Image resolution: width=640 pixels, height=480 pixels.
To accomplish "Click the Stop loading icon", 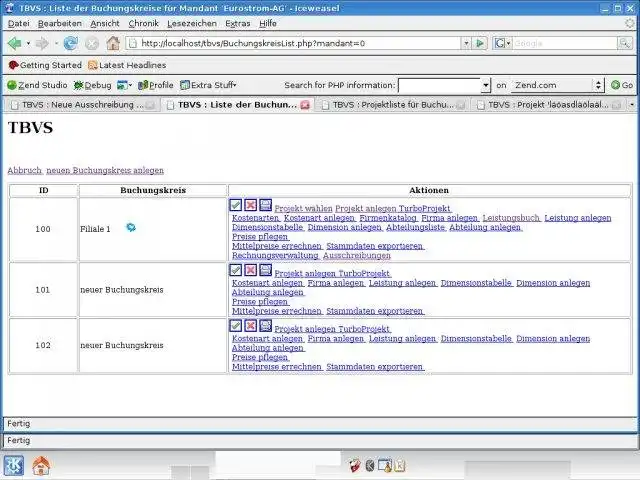I will tap(92, 43).
